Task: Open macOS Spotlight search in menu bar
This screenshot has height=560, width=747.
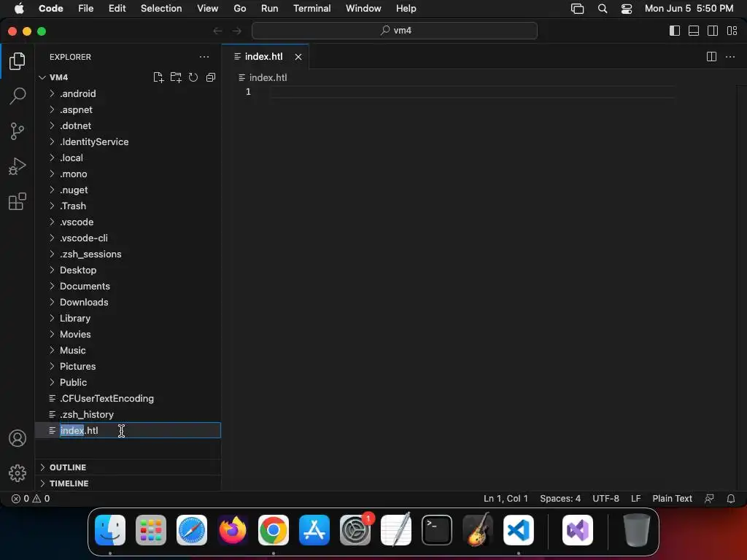Action: 602,9
